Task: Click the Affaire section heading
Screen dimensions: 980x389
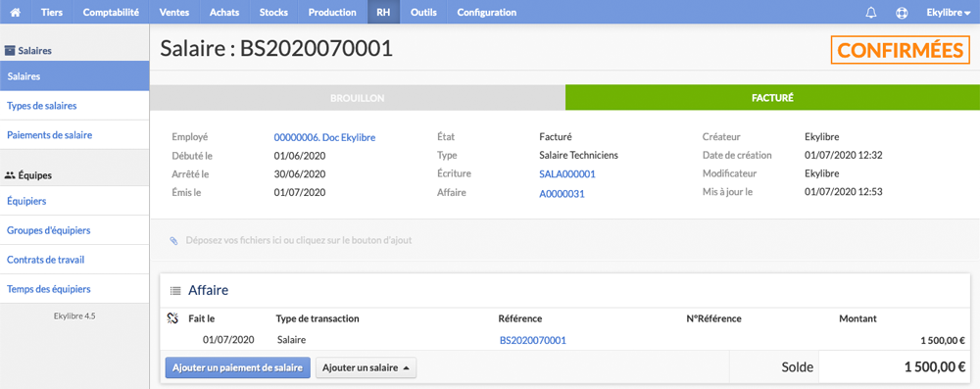Action: (x=208, y=290)
